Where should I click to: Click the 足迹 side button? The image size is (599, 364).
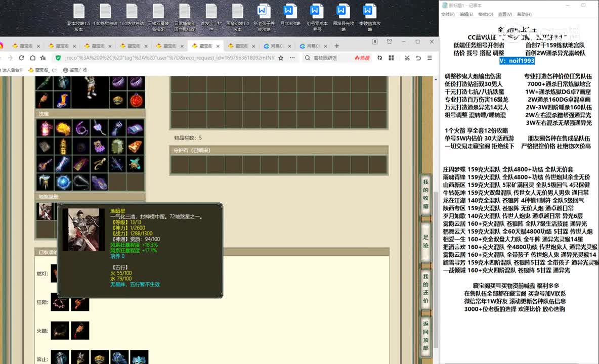coord(425,242)
